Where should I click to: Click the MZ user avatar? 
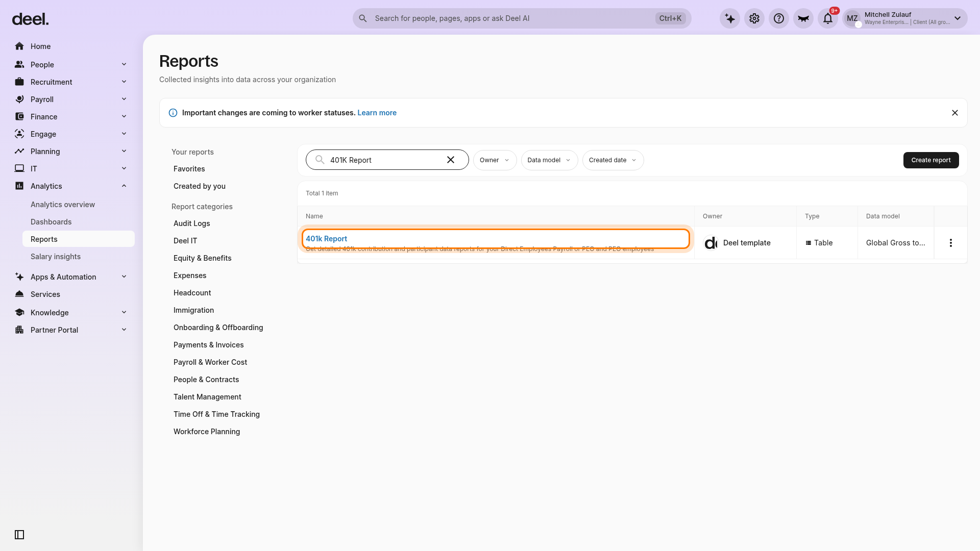(x=852, y=18)
